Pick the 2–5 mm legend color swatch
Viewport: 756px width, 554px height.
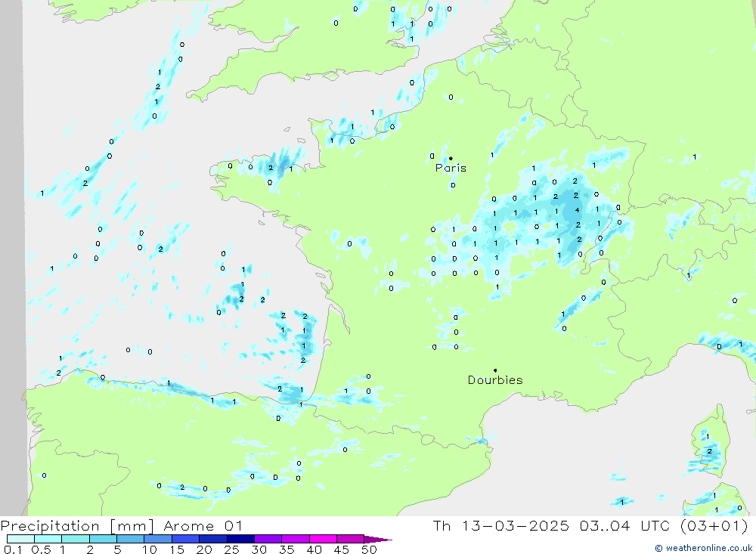click(103, 539)
